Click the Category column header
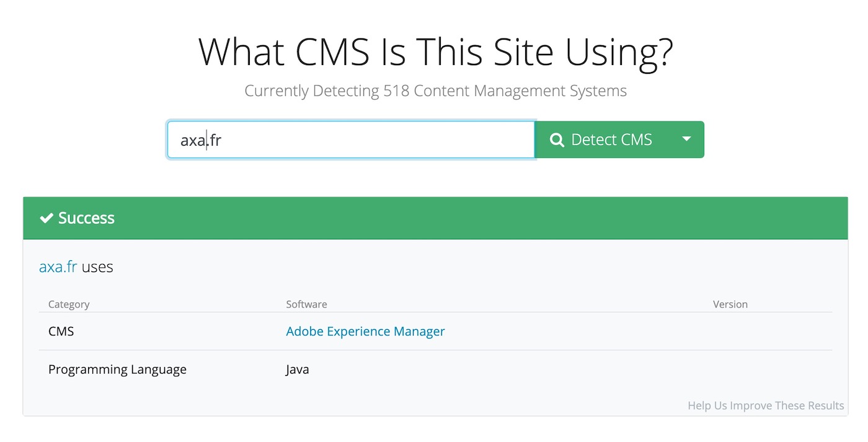Viewport: 868px width, 442px height. [69, 304]
